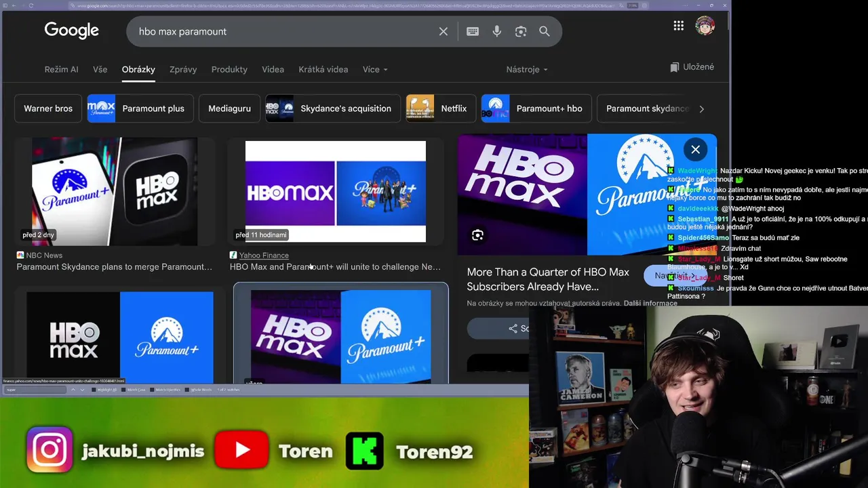Open the on-screen keyboard input tool
Viewport: 868px width, 488px height.
473,31
